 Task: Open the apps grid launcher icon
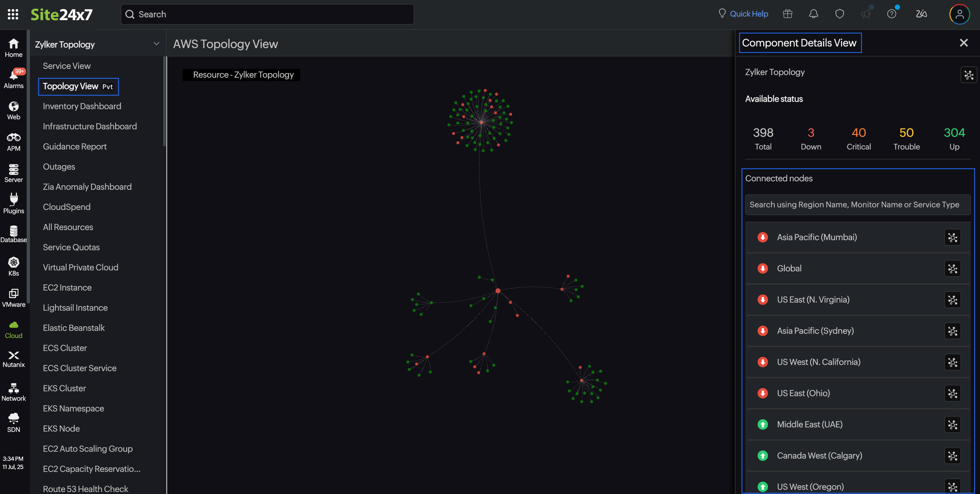pos(13,14)
